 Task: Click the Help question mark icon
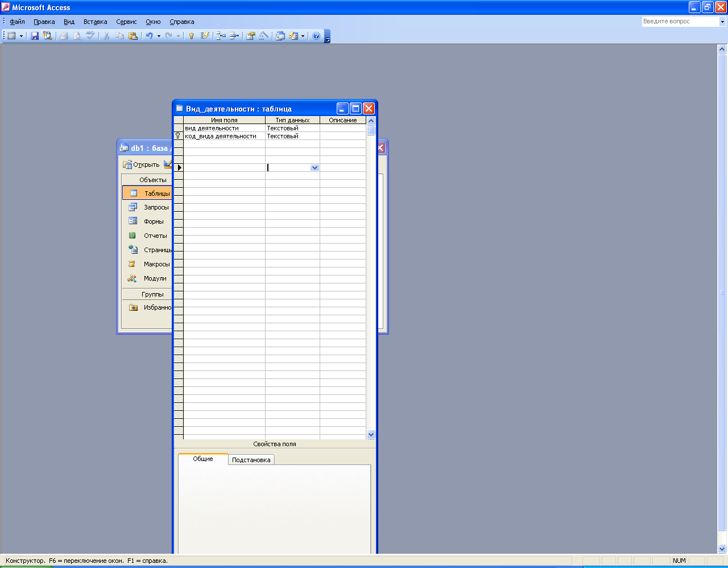[x=316, y=36]
